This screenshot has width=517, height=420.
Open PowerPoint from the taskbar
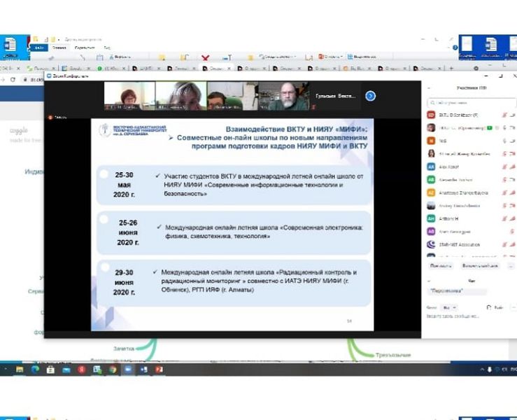160,370
